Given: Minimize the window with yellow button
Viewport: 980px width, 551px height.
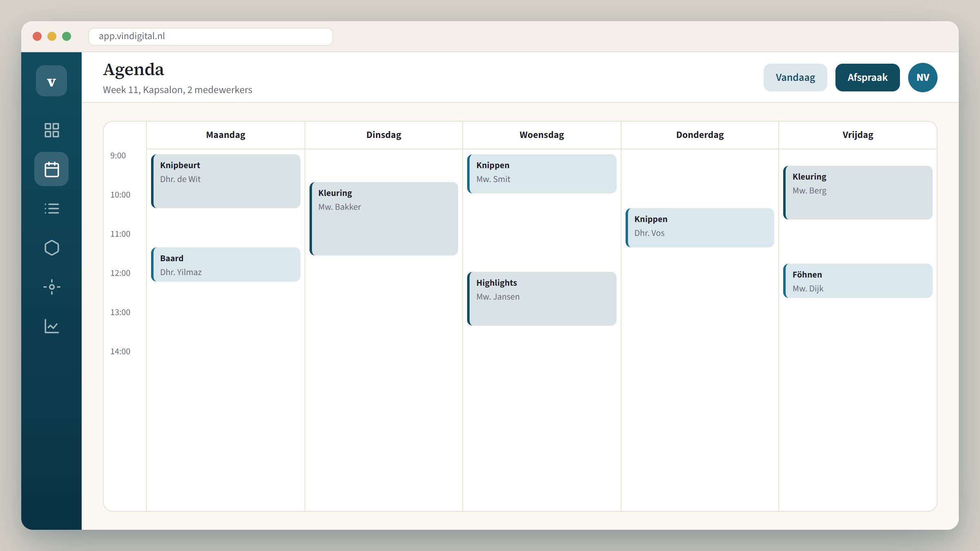Looking at the screenshot, I should pyautogui.click(x=52, y=36).
